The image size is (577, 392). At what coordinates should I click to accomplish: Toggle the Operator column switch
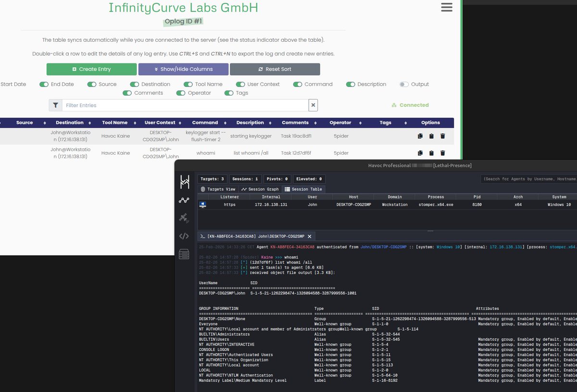click(181, 93)
